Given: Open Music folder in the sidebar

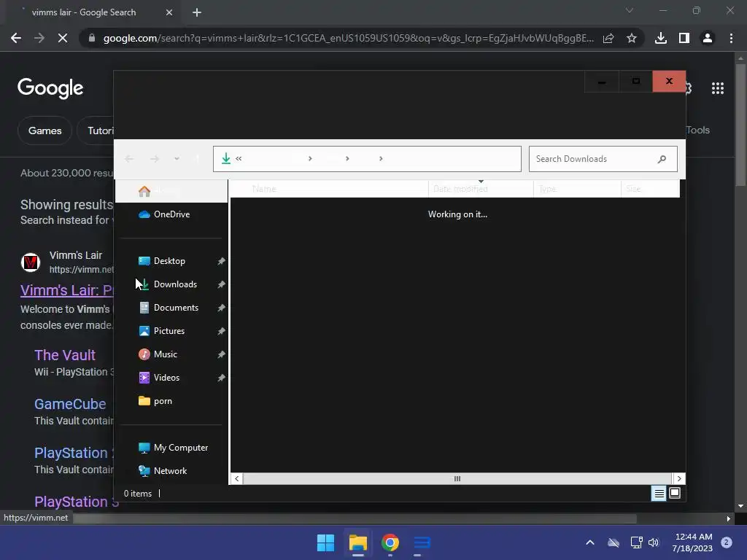Looking at the screenshot, I should (166, 354).
